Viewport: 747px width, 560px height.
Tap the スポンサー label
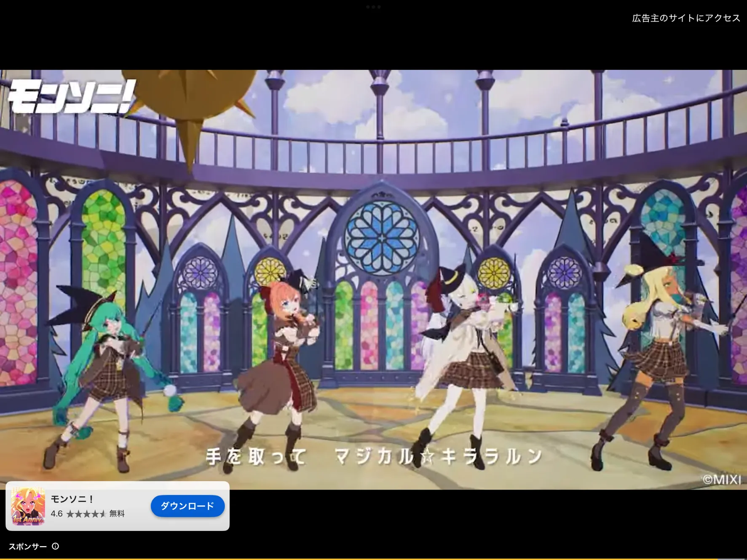click(28, 547)
